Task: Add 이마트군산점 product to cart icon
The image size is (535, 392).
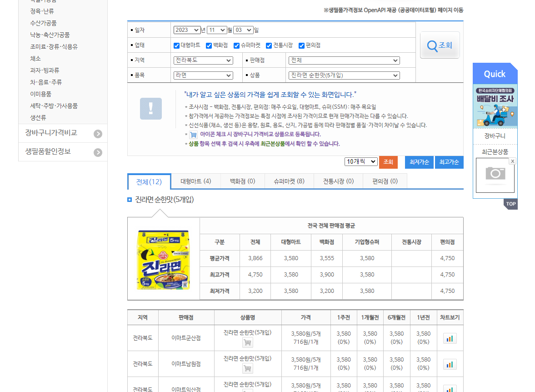Action: (248, 342)
